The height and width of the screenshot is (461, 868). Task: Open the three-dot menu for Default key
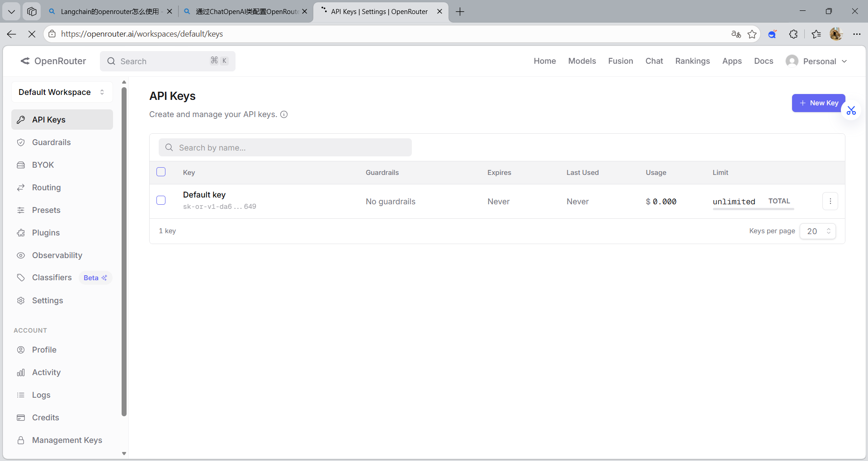830,201
